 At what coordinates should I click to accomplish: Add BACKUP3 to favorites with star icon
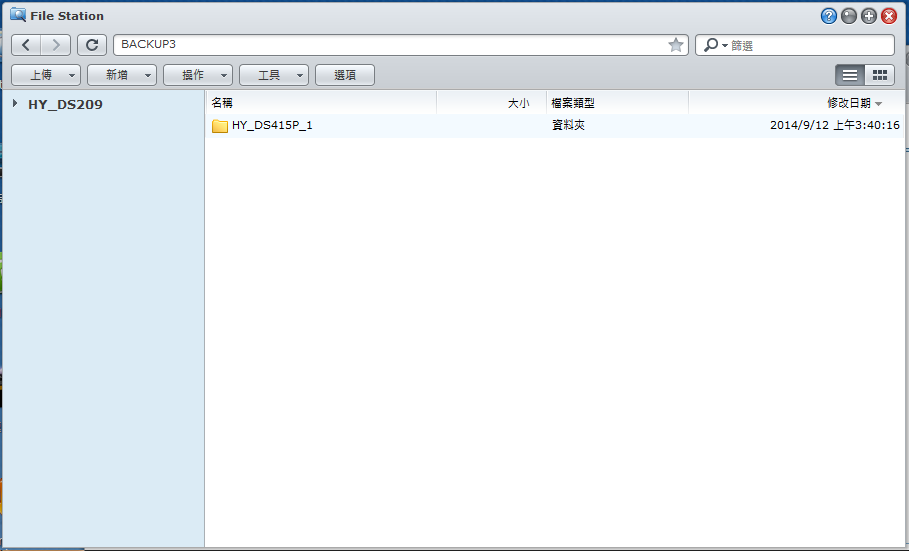pyautogui.click(x=675, y=45)
